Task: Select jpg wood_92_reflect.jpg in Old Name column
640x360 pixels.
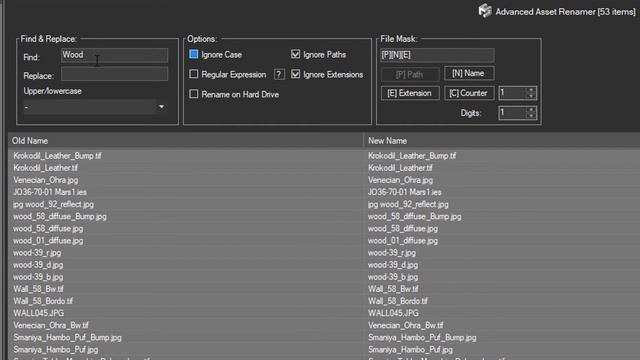Action: click(x=53, y=204)
